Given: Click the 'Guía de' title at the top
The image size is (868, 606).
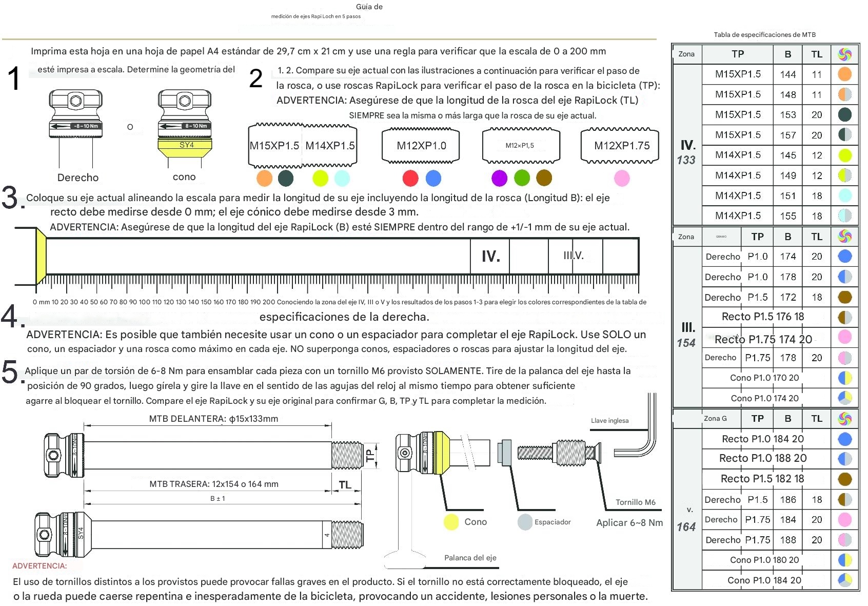Looking at the screenshot, I should click(x=369, y=7).
